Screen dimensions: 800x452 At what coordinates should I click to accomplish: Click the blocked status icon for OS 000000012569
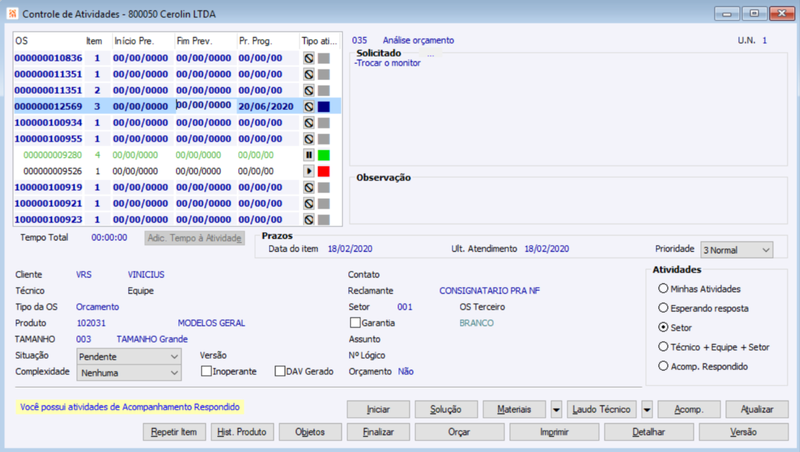tap(309, 107)
